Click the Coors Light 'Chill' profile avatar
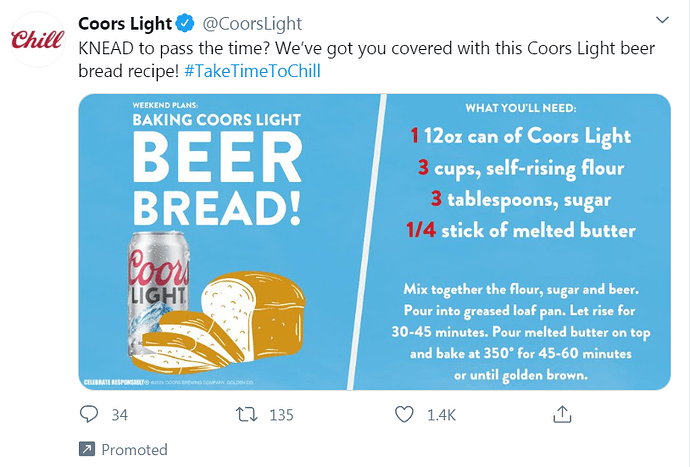 [36, 40]
